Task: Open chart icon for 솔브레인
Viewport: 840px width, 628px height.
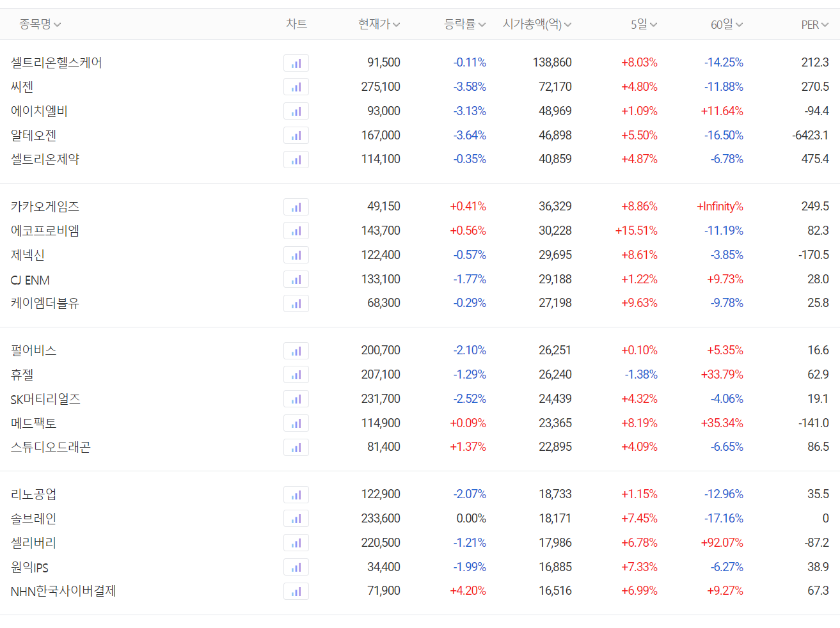Action: click(296, 519)
